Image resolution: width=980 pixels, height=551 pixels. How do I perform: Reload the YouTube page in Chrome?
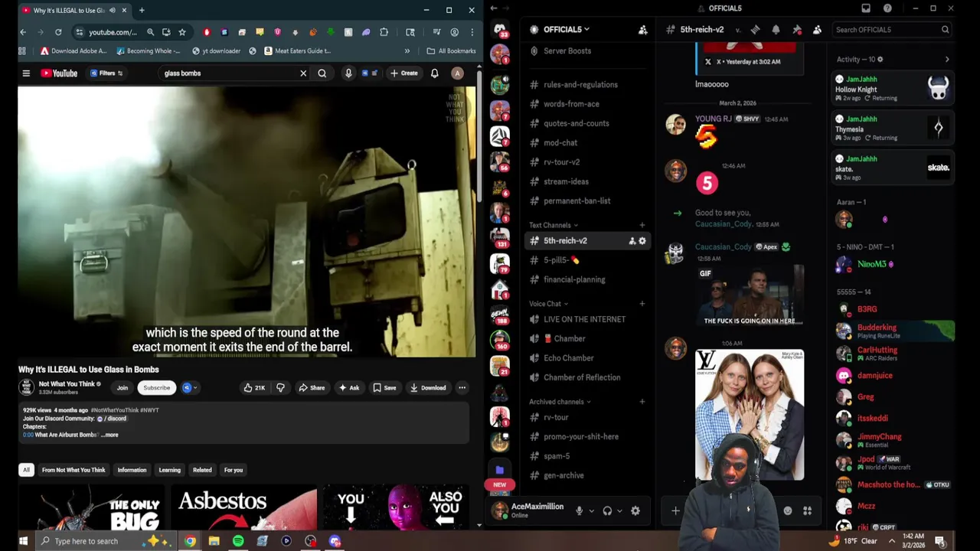(x=58, y=32)
